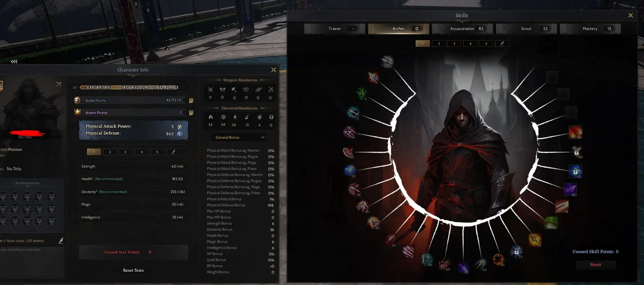Click the crossed swords weapon resistance icon
The width and height of the screenshot is (644, 285).
(x=210, y=90)
